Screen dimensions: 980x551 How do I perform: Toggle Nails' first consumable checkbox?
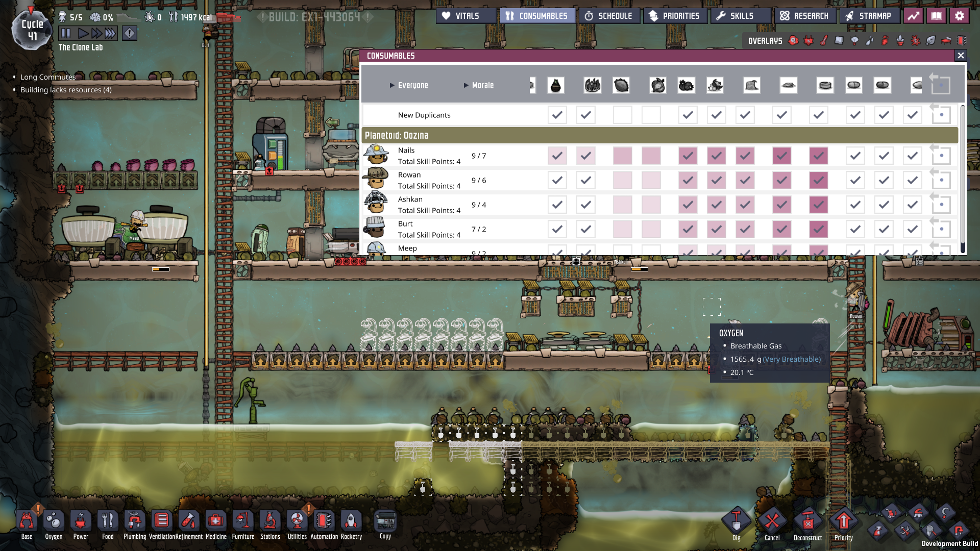pos(557,156)
